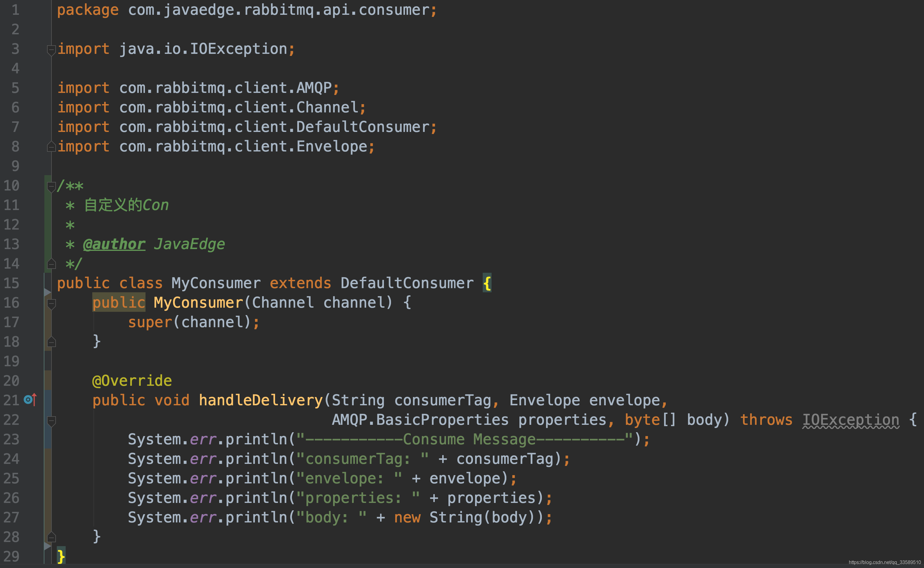Image resolution: width=924 pixels, height=568 pixels.
Task: Place the cursor on the handleDelivery method name
Action: (261, 400)
